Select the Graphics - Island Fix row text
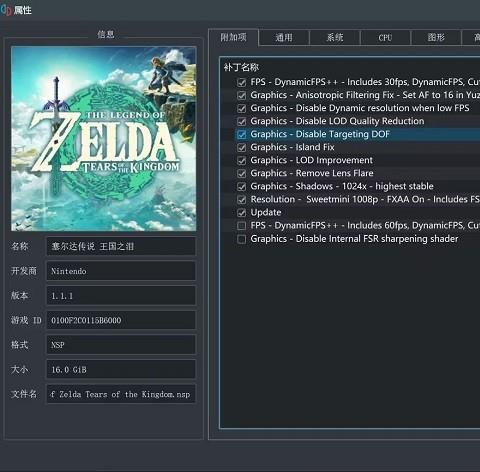Image resolution: width=480 pixels, height=472 pixels. [x=292, y=147]
